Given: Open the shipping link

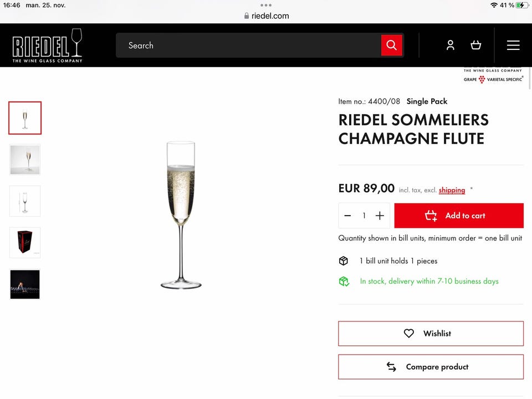Looking at the screenshot, I should pos(452,190).
